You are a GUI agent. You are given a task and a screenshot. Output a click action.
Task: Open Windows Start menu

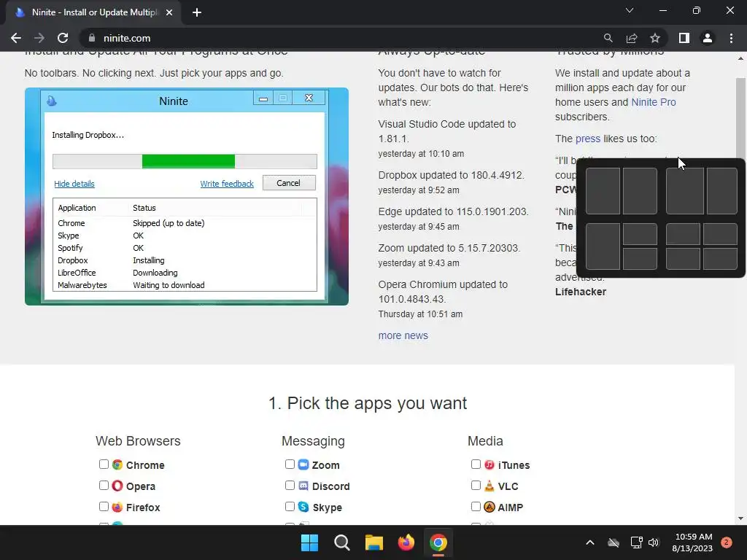(x=309, y=542)
